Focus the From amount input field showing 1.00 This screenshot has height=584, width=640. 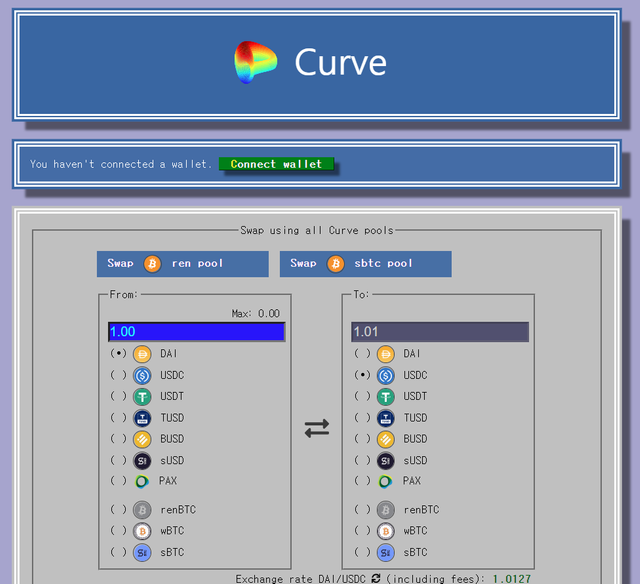tap(196, 332)
